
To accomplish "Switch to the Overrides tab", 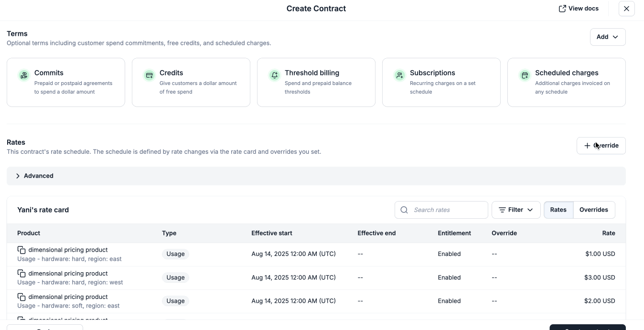I will pos(594,210).
